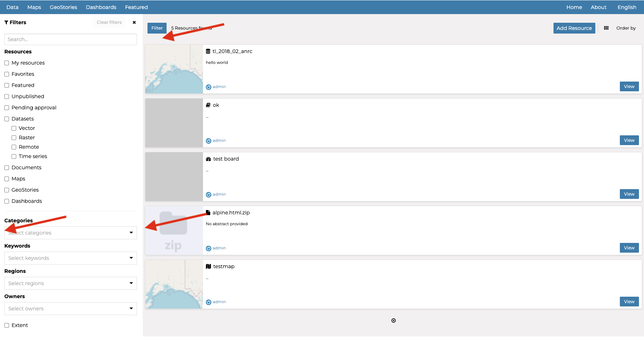Open the Select categories dropdown
Viewport: 644px width, 340px height.
(x=71, y=233)
